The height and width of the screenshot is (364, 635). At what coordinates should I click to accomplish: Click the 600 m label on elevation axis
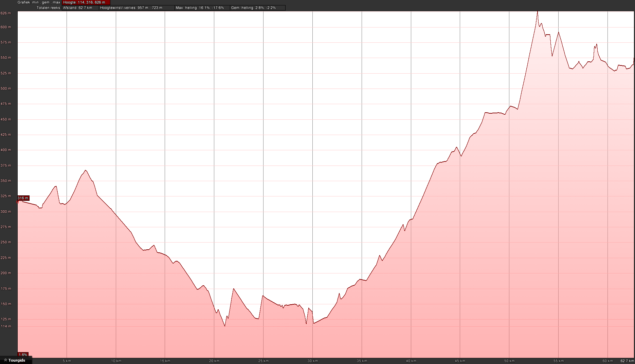tap(6, 27)
